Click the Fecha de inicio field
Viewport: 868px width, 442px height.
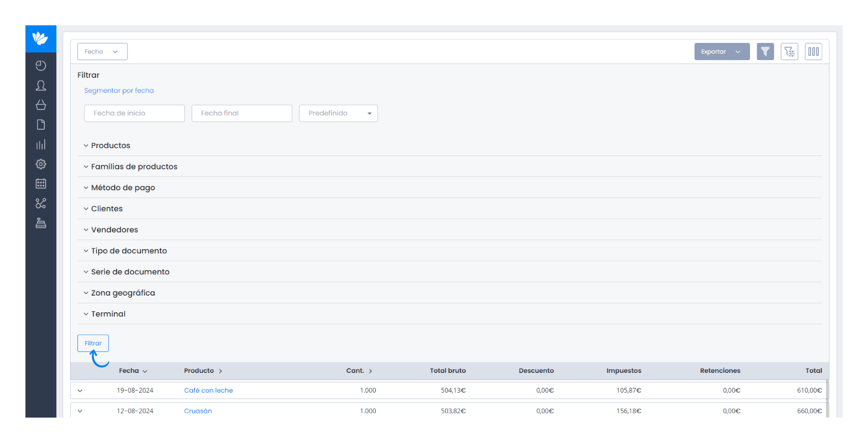[x=134, y=113]
